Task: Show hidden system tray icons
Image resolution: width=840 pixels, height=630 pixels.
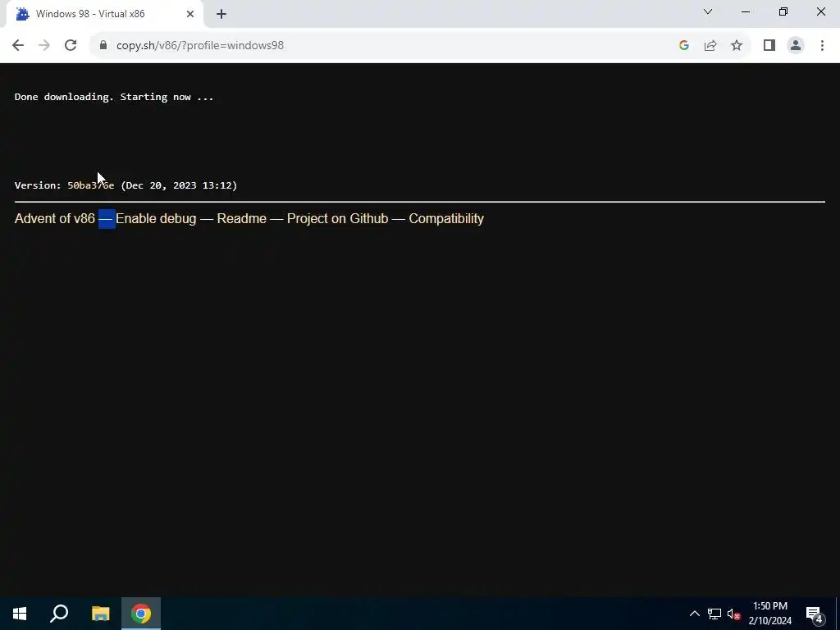Action: pyautogui.click(x=694, y=614)
